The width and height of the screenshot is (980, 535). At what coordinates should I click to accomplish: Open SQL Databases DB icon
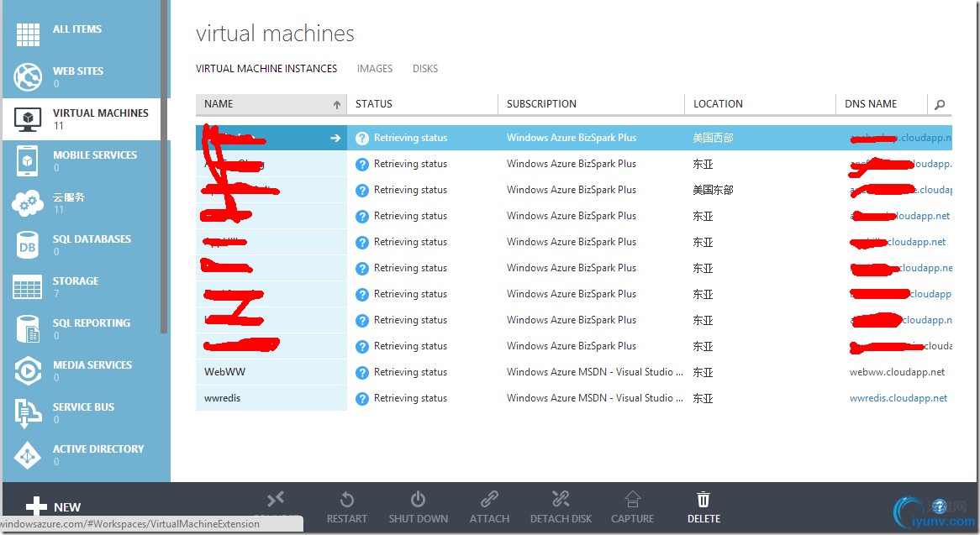[28, 245]
